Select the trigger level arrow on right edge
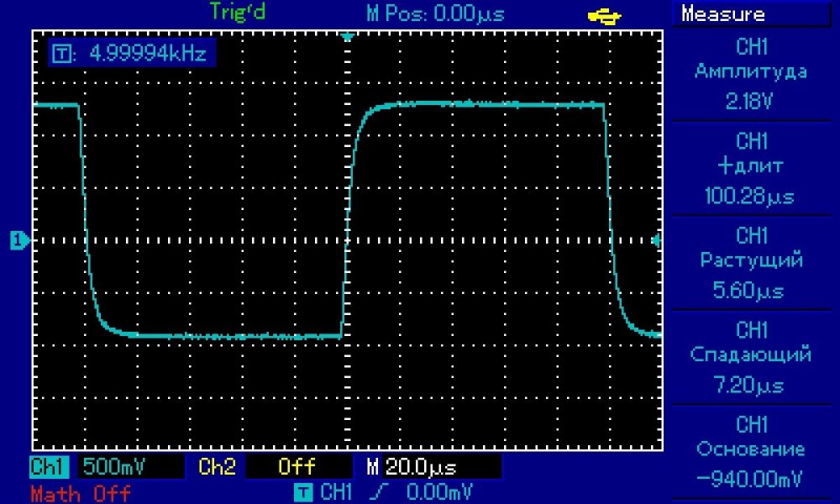The width and height of the screenshot is (840, 504). 656,240
